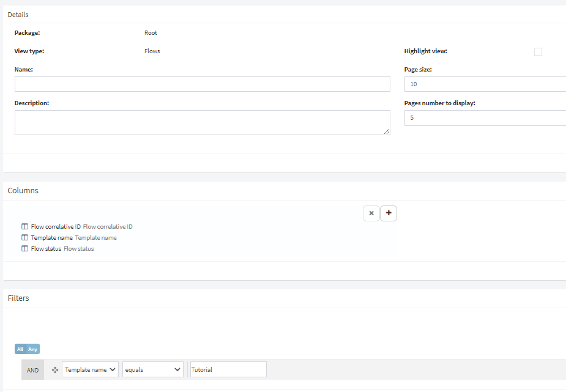Click the column icon beside Template name
Screen dimensions: 566x392
pyautogui.click(x=24, y=238)
